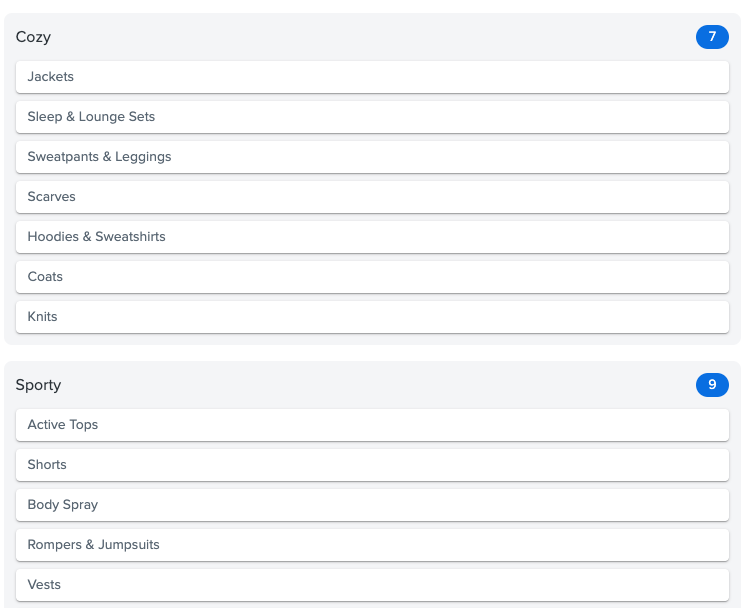741x608 pixels.
Task: Click the Cozy count badge showing 7
Action: click(712, 37)
